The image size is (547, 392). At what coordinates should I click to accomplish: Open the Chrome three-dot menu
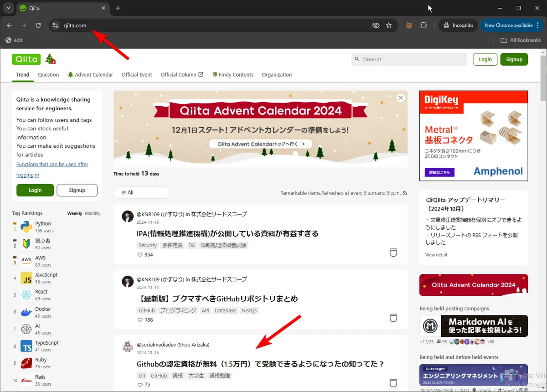click(538, 26)
